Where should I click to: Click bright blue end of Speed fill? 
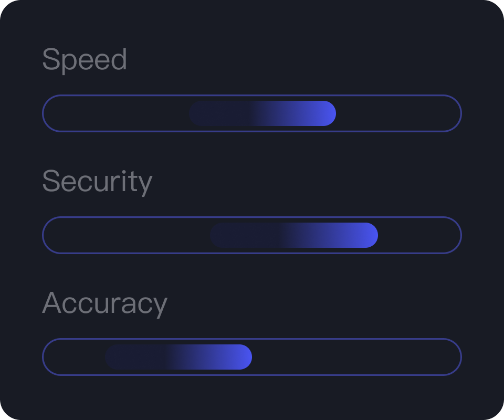(x=327, y=113)
